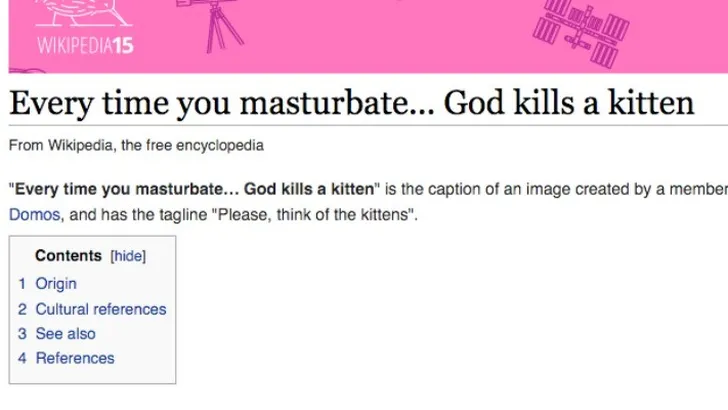The image size is (728, 410).
Task: Click the article title heading
Action: click(351, 103)
